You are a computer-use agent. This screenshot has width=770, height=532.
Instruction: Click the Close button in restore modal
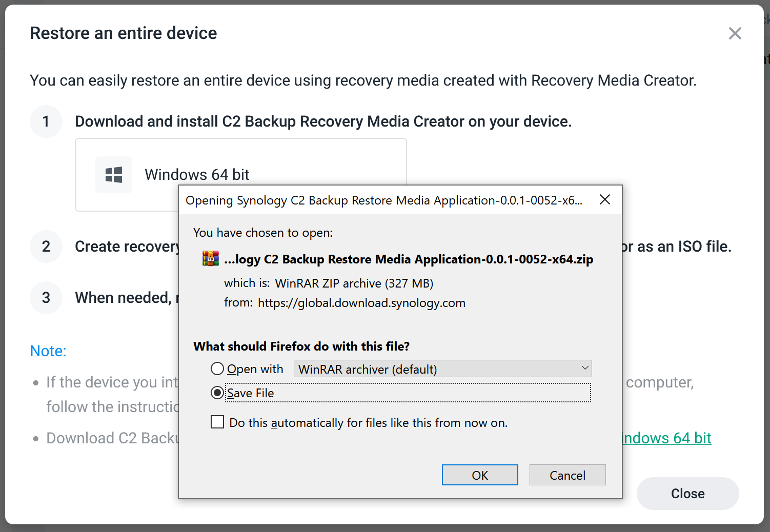[x=687, y=494]
